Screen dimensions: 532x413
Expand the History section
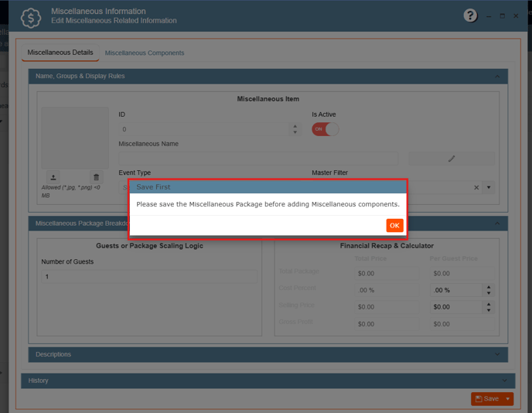click(x=268, y=381)
